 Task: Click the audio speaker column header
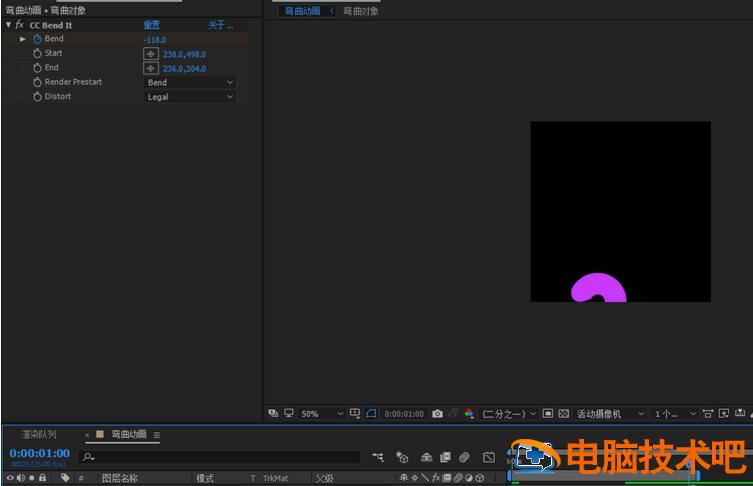(x=21, y=478)
